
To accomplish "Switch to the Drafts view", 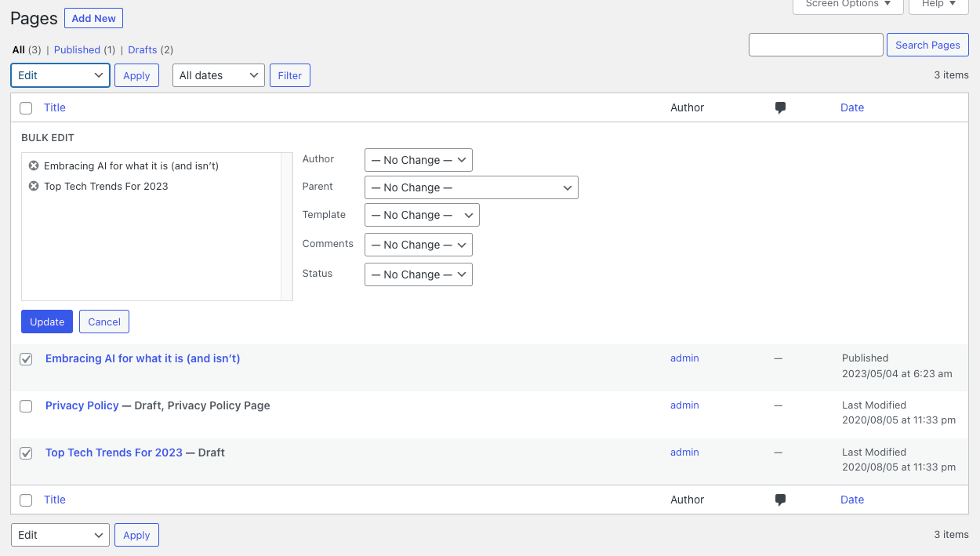I will pos(143,49).
